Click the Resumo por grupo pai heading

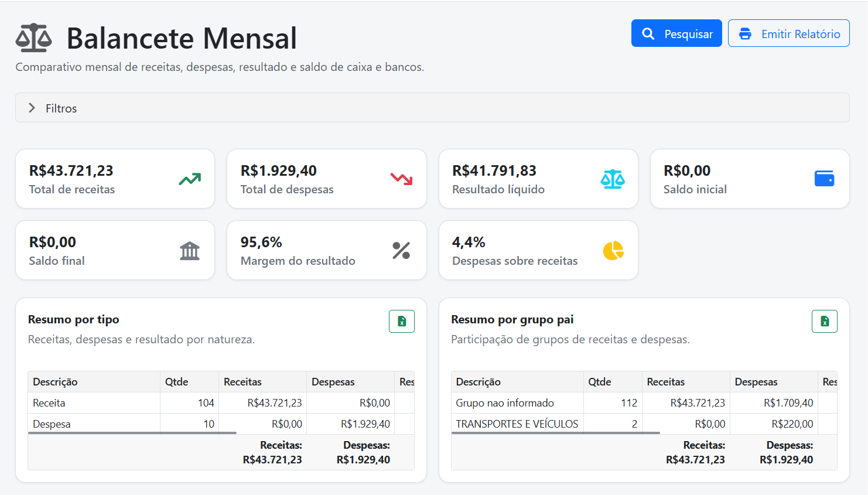coord(512,319)
